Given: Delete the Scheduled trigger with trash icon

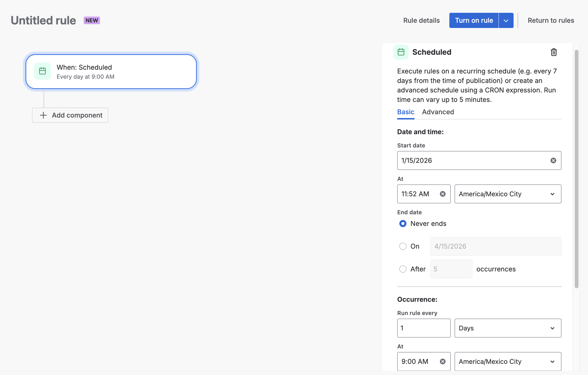Looking at the screenshot, I should click(554, 52).
